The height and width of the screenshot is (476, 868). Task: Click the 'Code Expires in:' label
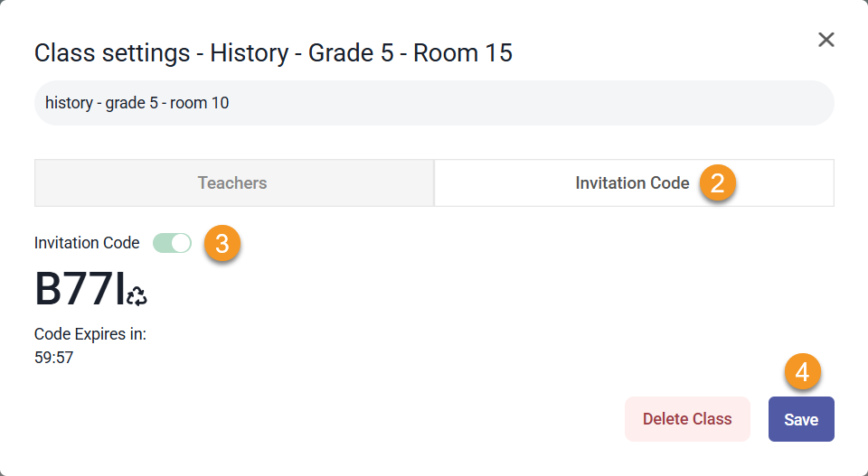[x=90, y=334]
